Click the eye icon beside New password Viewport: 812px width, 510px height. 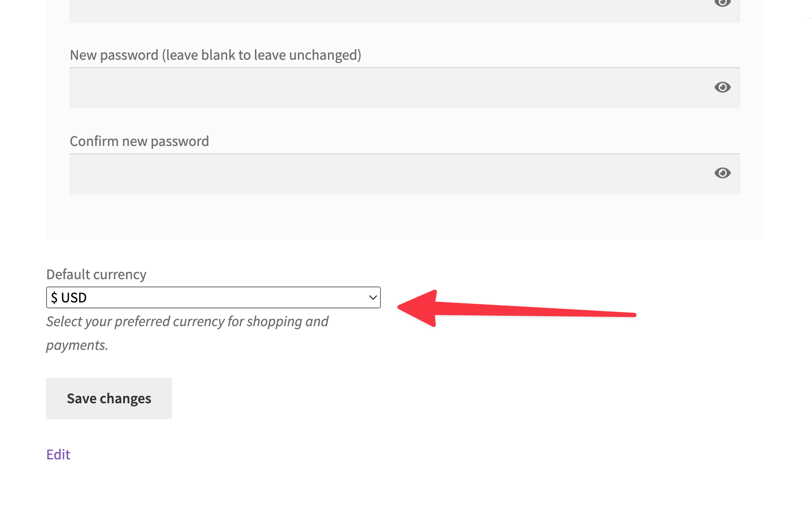click(x=722, y=87)
